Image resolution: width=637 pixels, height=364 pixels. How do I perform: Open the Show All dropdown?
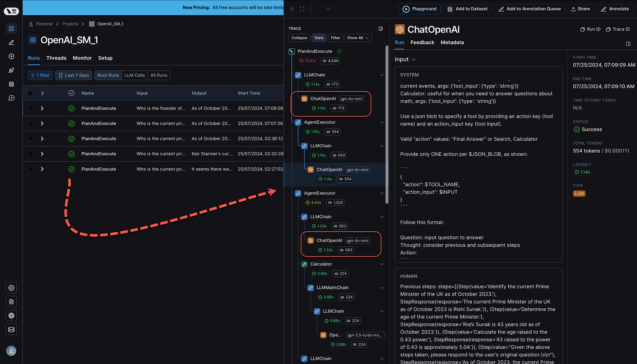pyautogui.click(x=358, y=38)
